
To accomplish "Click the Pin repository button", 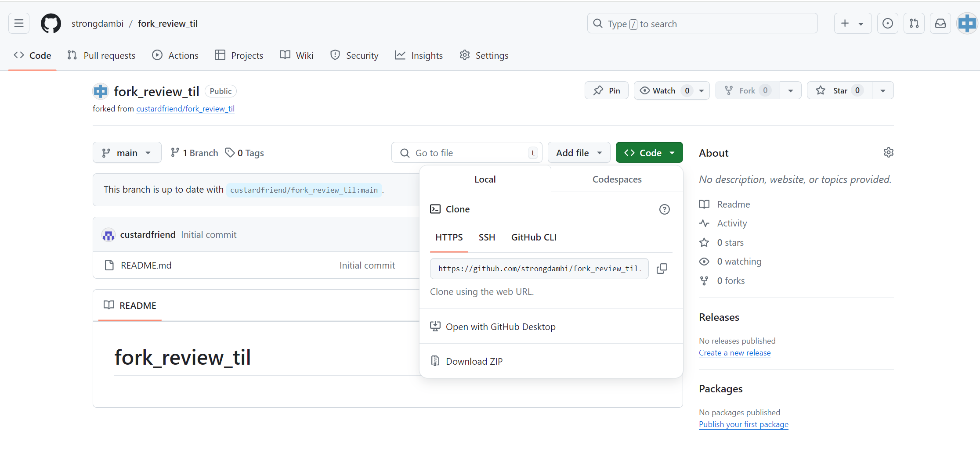I will (x=607, y=90).
